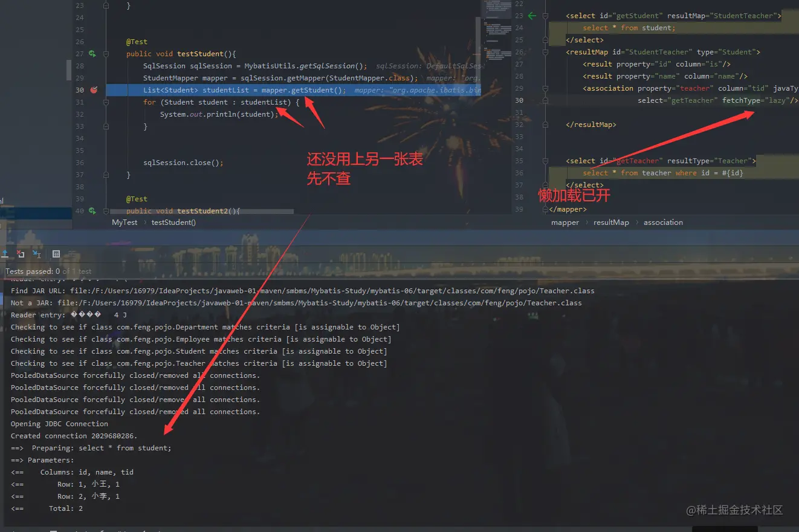Collapse getStudent select tag fold in XML
The width and height of the screenshot is (799, 532).
tap(546, 16)
